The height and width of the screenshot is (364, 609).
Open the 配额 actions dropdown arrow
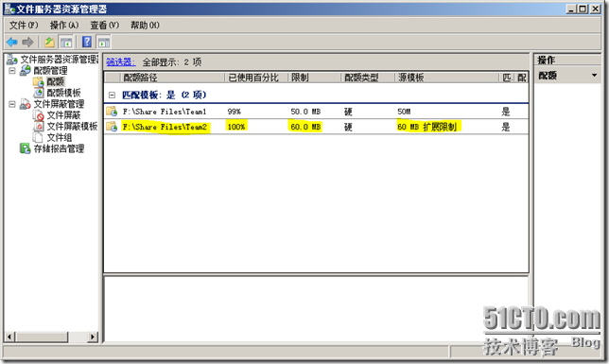click(594, 76)
